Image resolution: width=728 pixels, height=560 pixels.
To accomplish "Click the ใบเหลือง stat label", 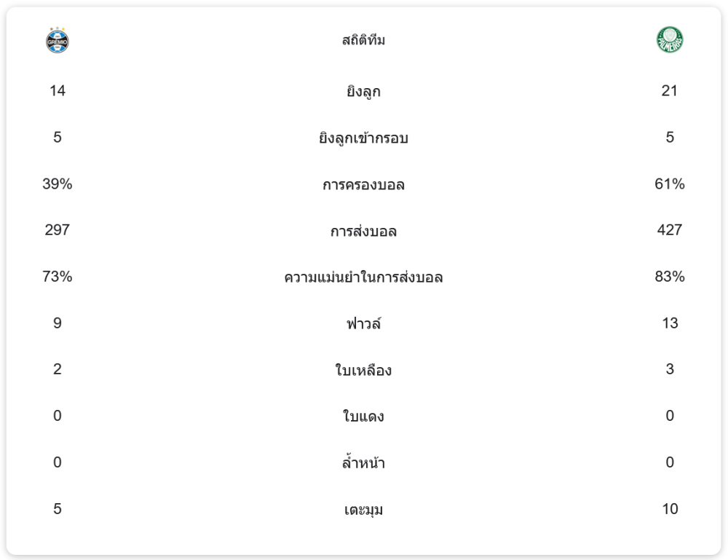I will pos(363,371).
